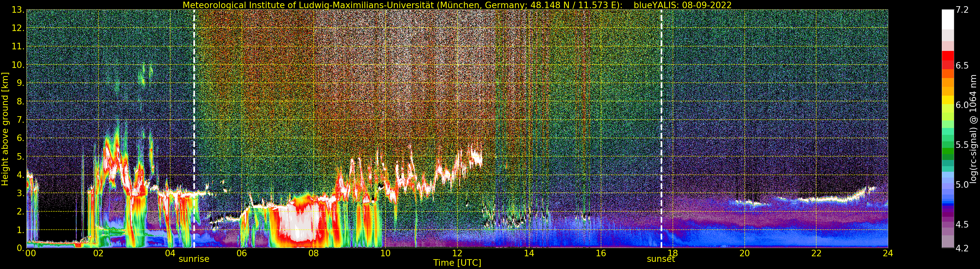Click the colorbar value label '6.0'
The image size is (980, 269).
pos(962,105)
